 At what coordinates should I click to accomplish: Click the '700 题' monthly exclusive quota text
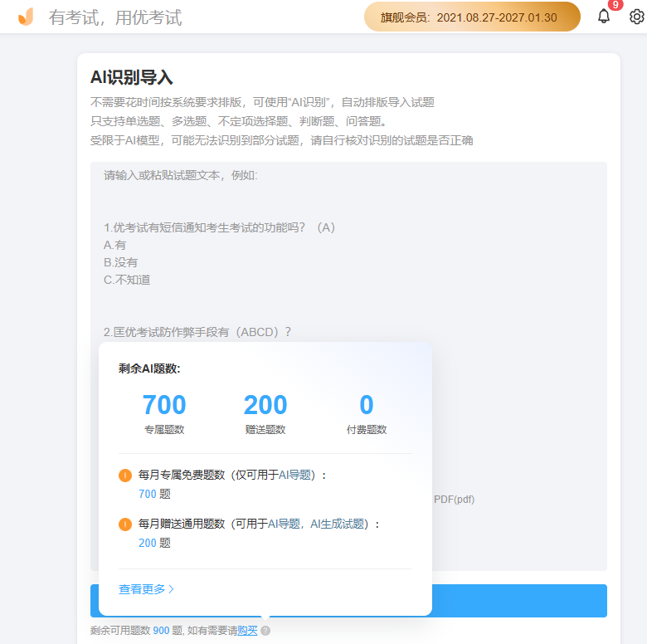pyautogui.click(x=154, y=494)
